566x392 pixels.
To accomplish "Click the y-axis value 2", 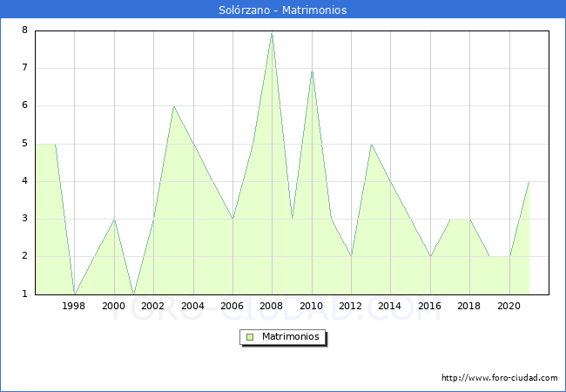I will [x=24, y=256].
